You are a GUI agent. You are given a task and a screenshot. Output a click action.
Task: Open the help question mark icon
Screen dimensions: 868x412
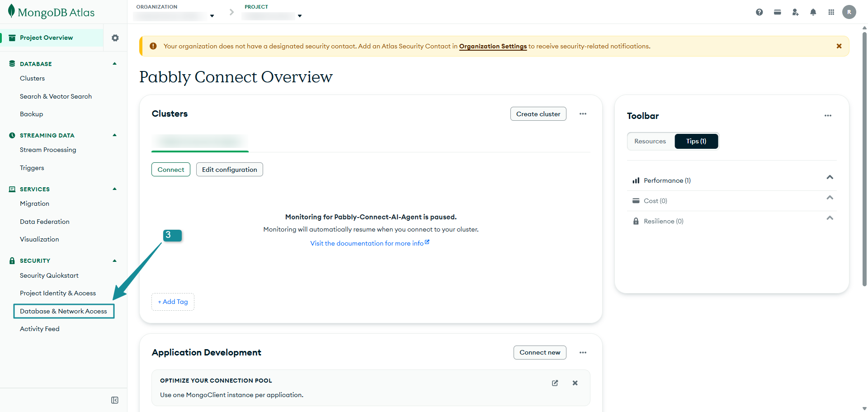(x=759, y=12)
